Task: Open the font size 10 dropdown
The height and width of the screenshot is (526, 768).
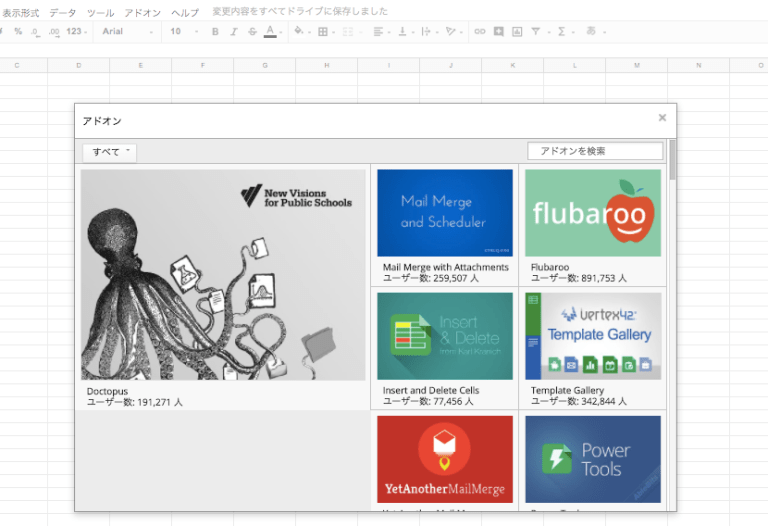Action: [184, 31]
